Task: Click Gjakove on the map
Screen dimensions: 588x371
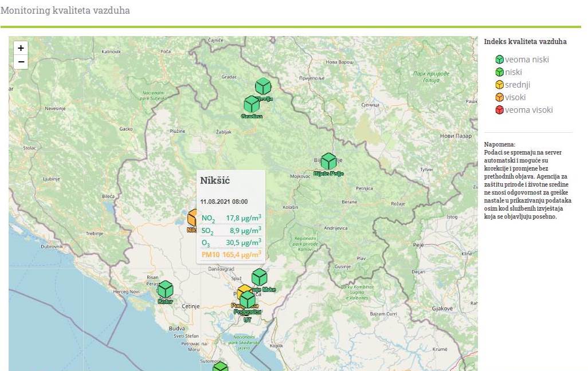Action: pos(442,309)
